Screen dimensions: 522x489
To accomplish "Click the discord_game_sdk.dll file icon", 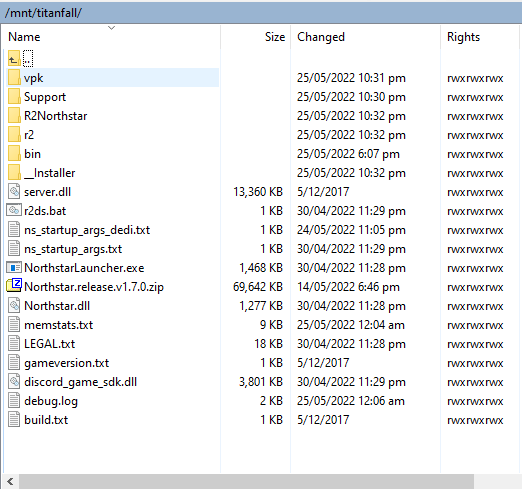I will [x=14, y=382].
